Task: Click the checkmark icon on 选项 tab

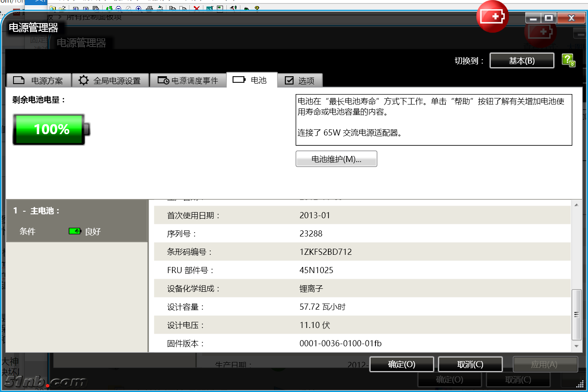Action: 289,80
